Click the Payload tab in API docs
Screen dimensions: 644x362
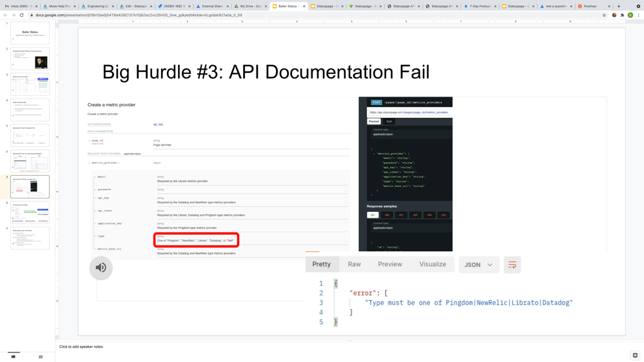(374, 122)
